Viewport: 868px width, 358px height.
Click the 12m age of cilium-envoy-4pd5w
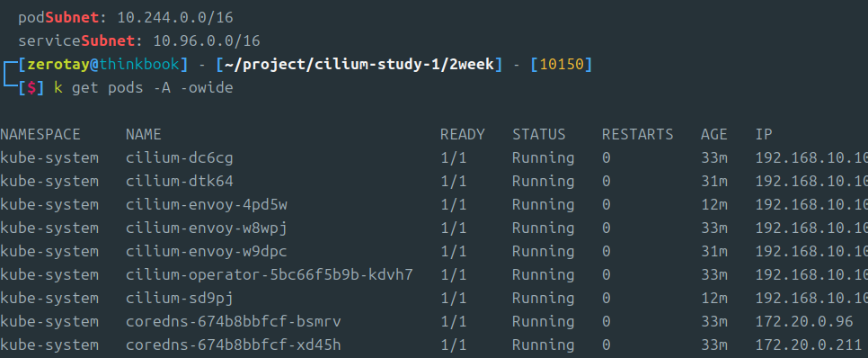714,204
